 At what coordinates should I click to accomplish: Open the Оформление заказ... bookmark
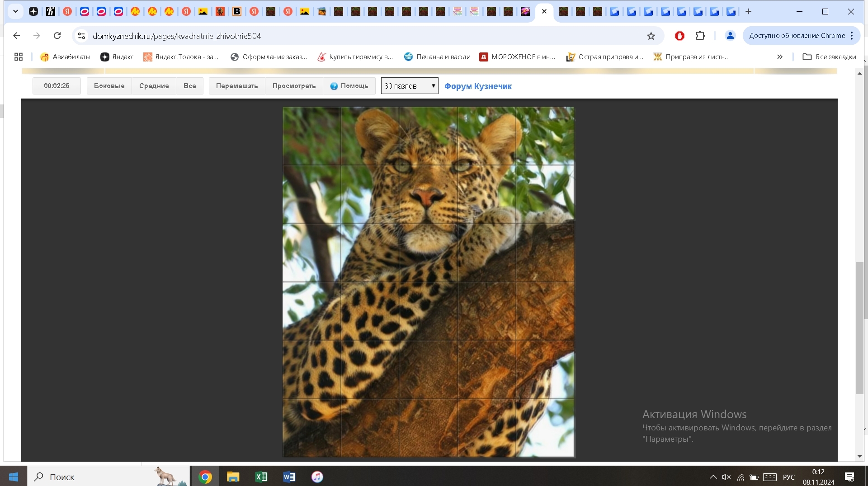click(269, 57)
